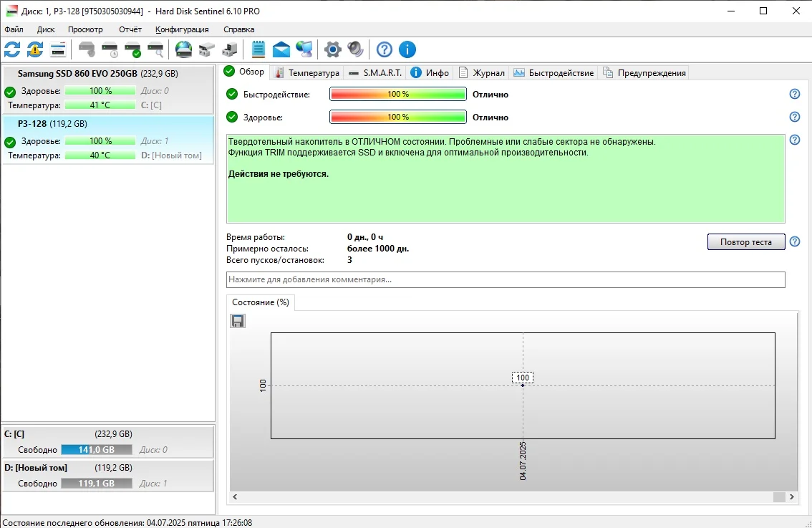The width and height of the screenshot is (812, 528).
Task: Click the comment input field
Action: click(506, 279)
